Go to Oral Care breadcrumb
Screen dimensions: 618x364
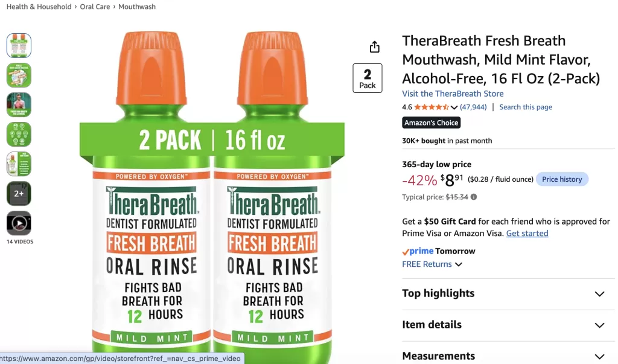pyautogui.click(x=95, y=7)
